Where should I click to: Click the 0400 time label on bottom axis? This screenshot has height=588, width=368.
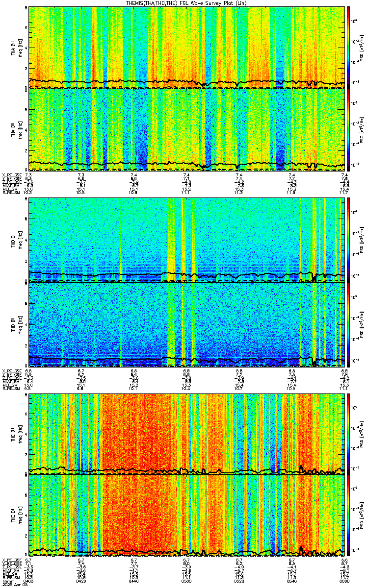coord(28,582)
